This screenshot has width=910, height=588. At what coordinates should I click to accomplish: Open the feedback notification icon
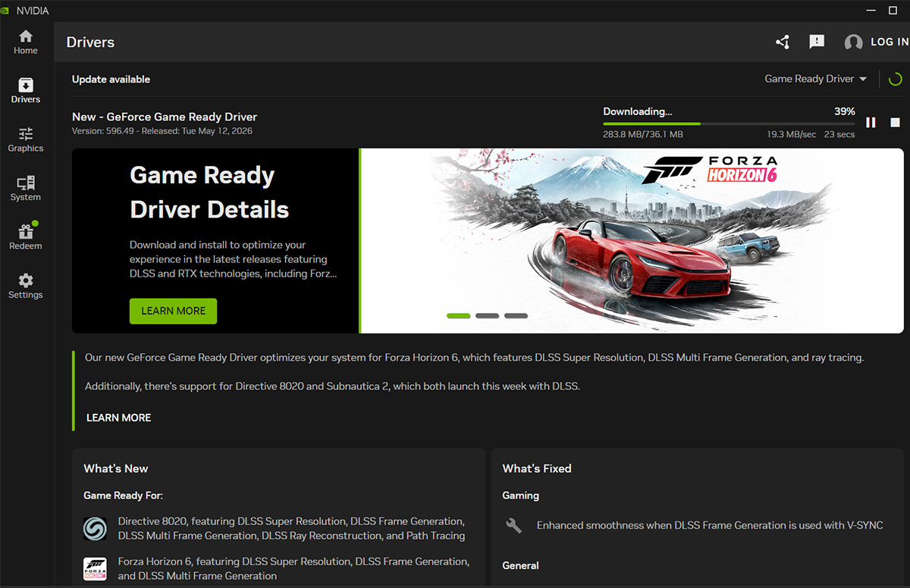(x=817, y=42)
